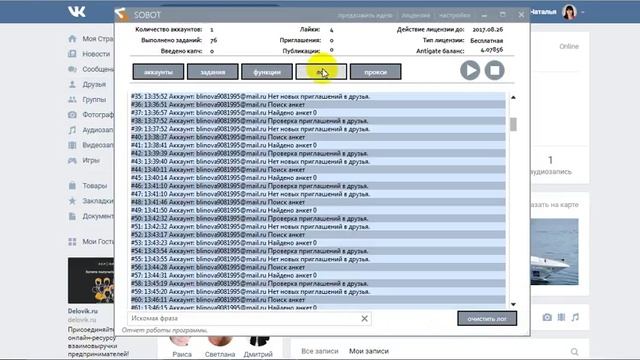Open friend Дмитрий in VK friends block
Image resolution: width=640 pixels, height=360 pixels.
[x=258, y=354]
